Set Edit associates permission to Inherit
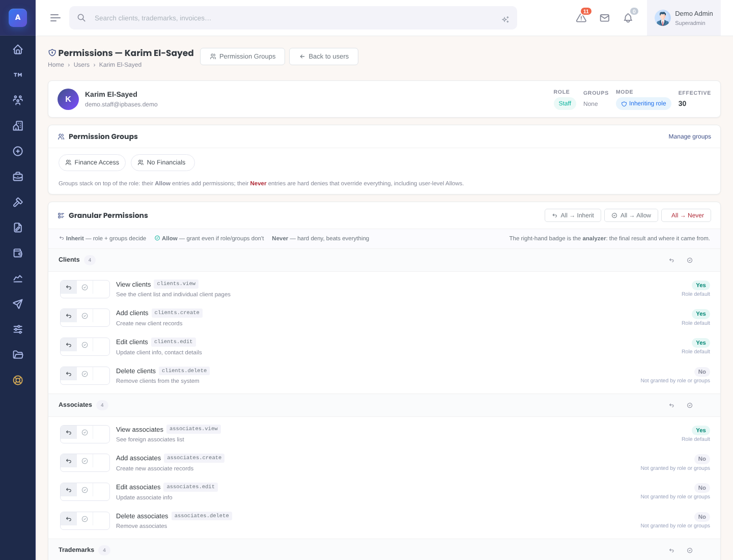Screen dimensions: 733x560 [69, 490]
